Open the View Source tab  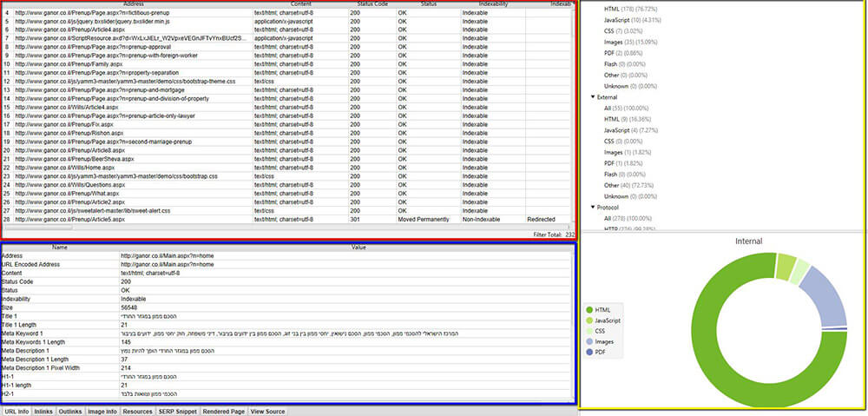click(x=268, y=412)
